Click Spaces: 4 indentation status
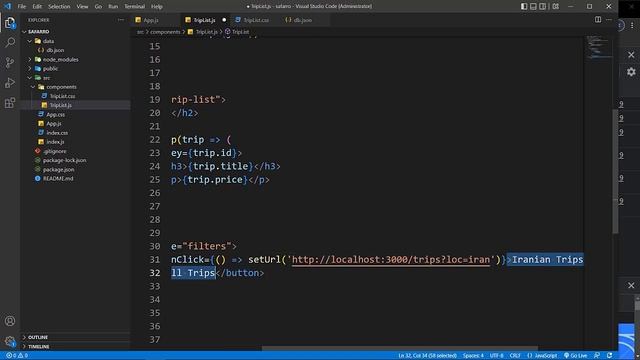 pos(473,356)
